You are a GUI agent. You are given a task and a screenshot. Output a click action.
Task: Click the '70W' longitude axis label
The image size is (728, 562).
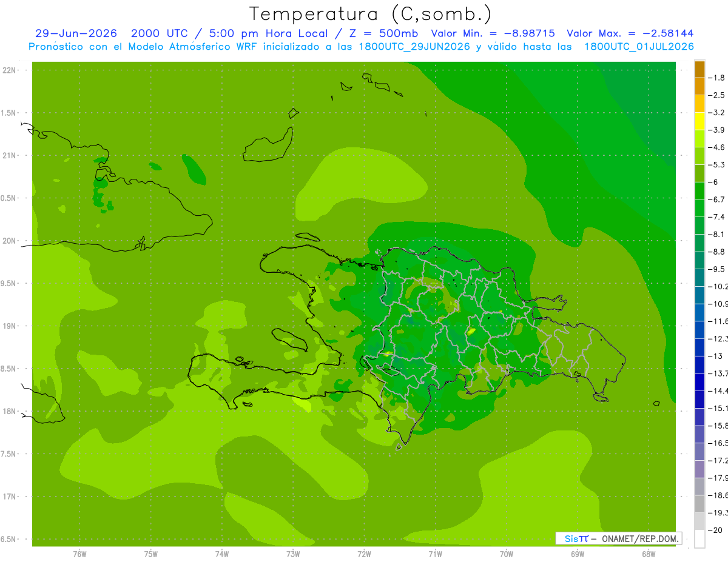tap(507, 555)
